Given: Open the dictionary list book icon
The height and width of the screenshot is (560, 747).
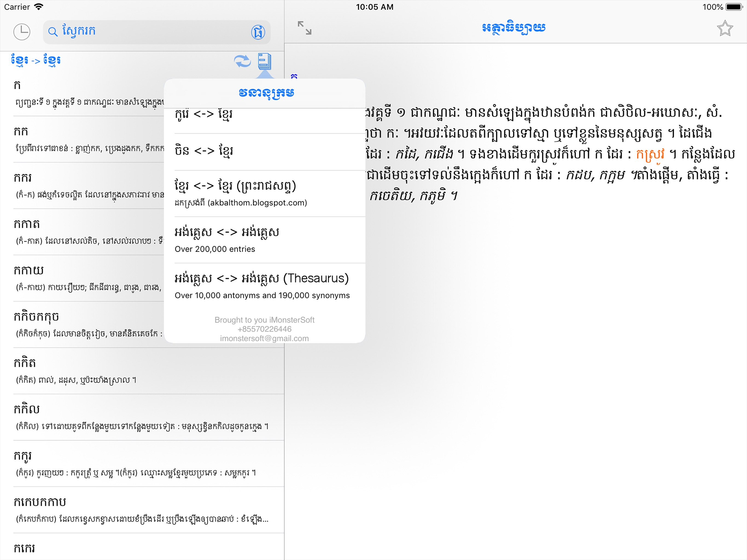Looking at the screenshot, I should 264,61.
